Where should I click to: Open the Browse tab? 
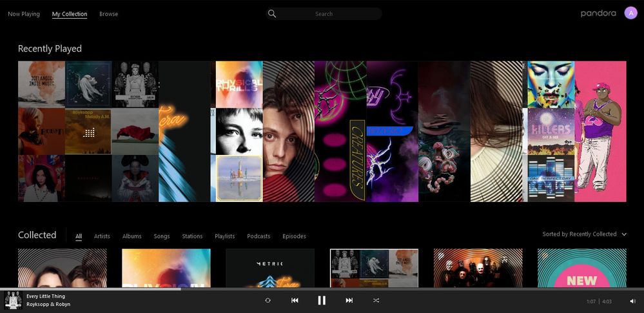click(108, 14)
